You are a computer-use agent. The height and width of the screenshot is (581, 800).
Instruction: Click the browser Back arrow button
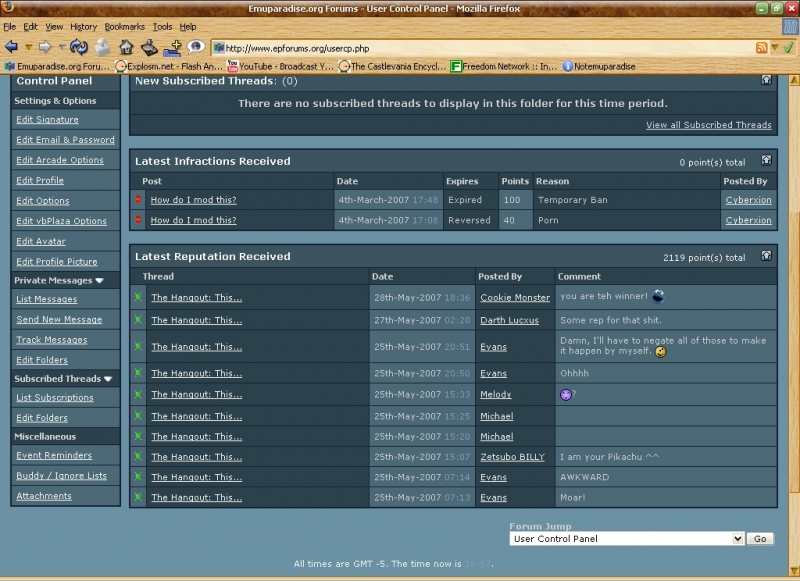pos(11,47)
